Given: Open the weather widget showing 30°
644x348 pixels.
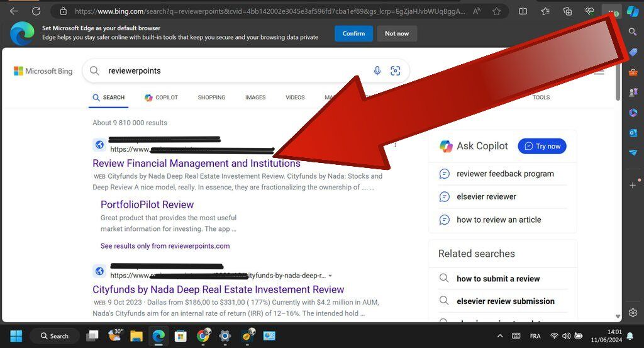Looking at the screenshot, I should click(115, 335).
